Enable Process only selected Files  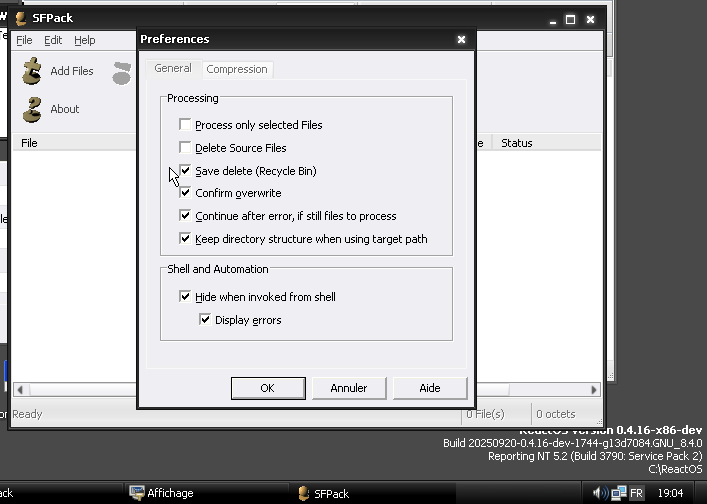click(185, 125)
